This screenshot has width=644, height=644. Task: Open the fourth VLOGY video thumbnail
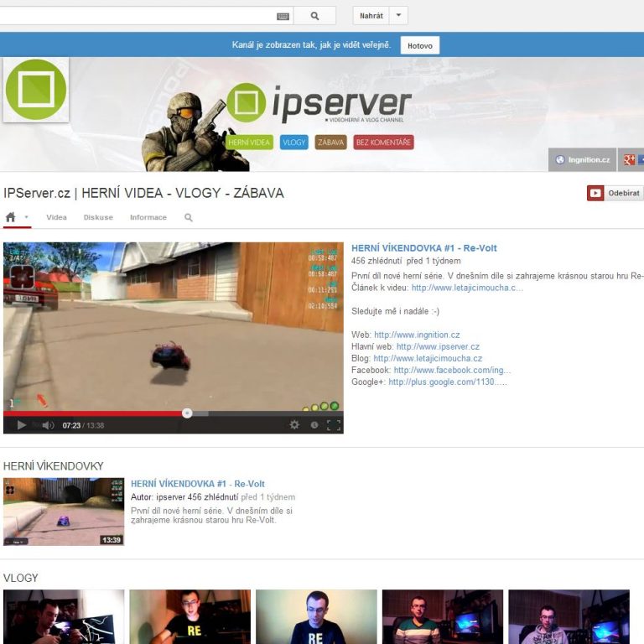[443, 617]
